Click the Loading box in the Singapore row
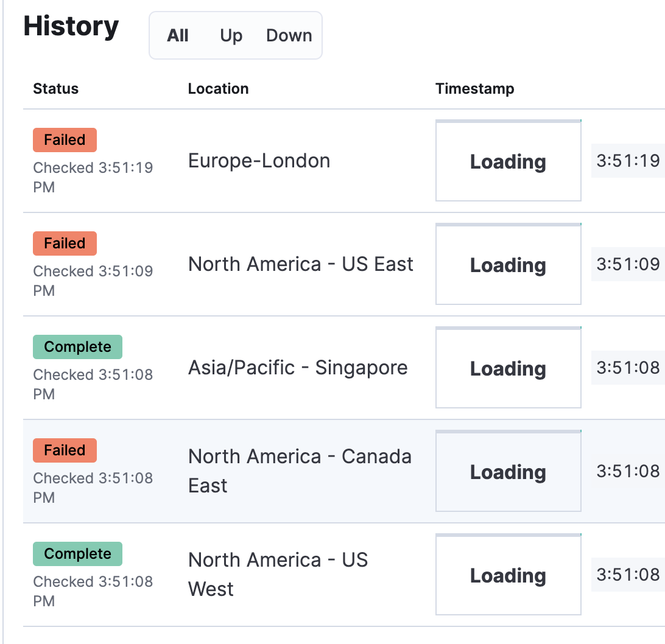 508,368
